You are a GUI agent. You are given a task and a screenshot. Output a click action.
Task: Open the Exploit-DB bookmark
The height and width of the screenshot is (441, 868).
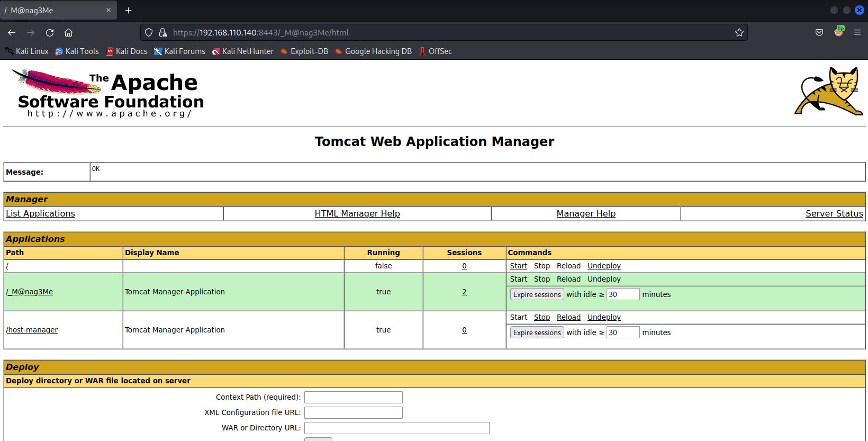304,51
